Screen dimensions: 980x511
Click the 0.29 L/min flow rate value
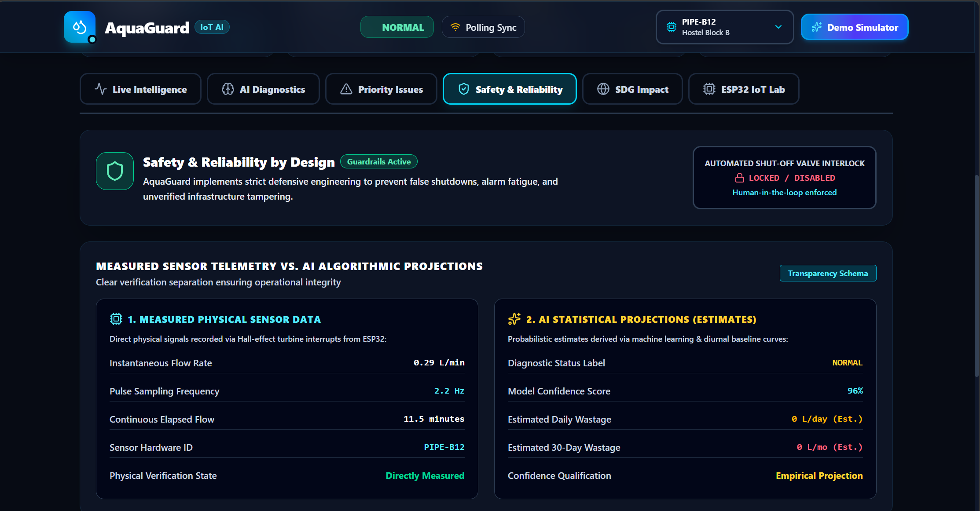pos(439,362)
